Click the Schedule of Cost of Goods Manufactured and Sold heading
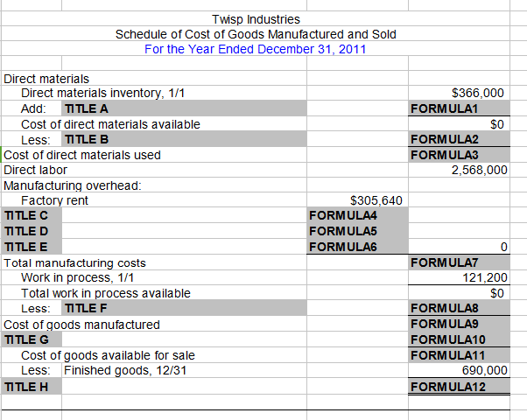The width and height of the screenshot is (527, 420). click(x=256, y=34)
